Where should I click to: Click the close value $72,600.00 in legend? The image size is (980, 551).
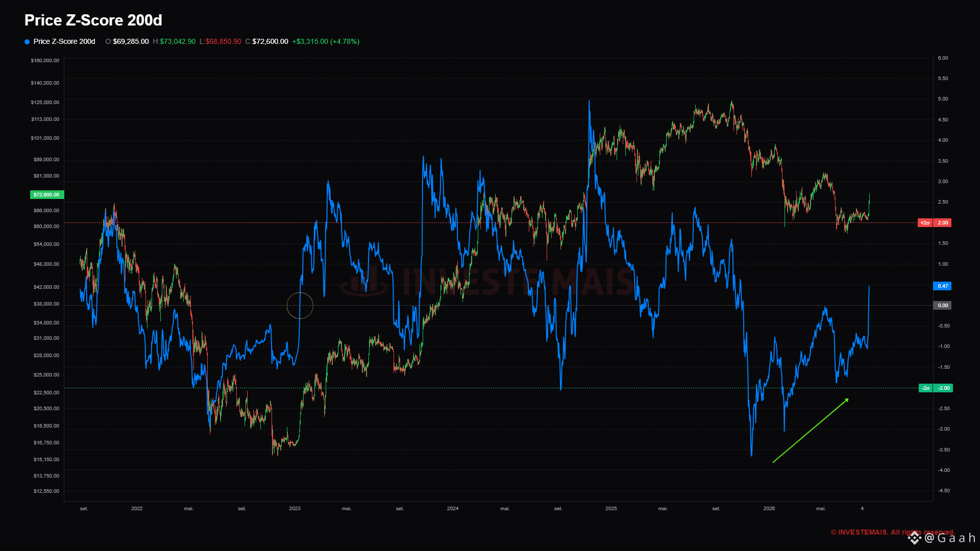[270, 41]
